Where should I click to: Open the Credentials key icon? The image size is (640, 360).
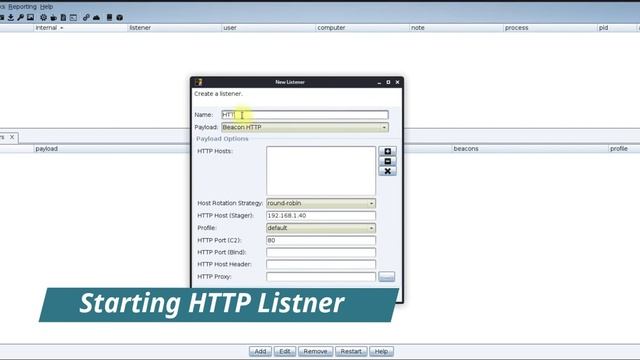(x=20, y=18)
